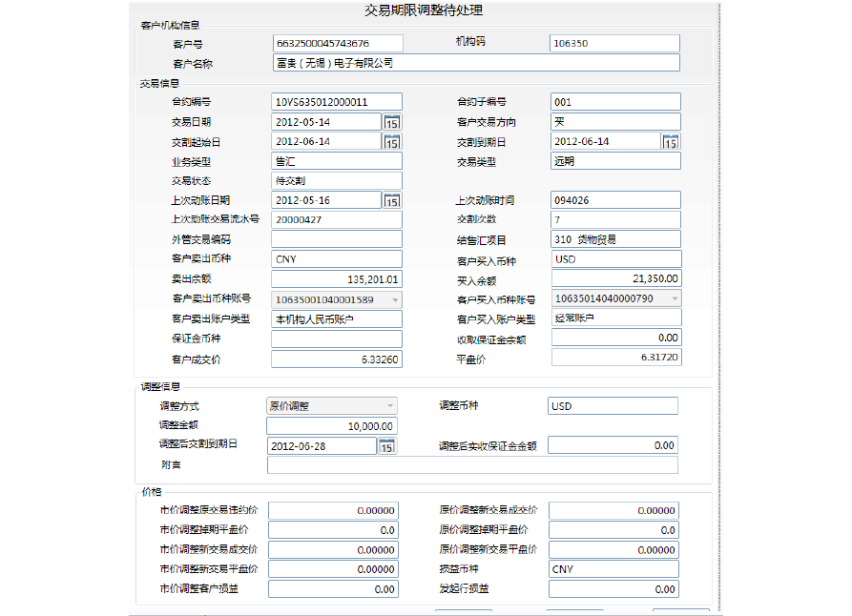Image resolution: width=852 pixels, height=616 pixels.
Task: Click the 客户交易方向 field
Action: click(x=615, y=122)
